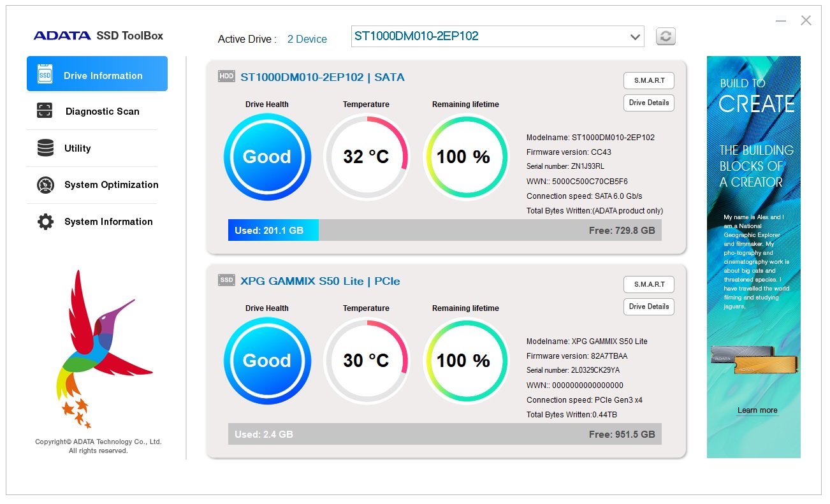
Task: Expand the drive selector chevron arrow
Action: [635, 37]
